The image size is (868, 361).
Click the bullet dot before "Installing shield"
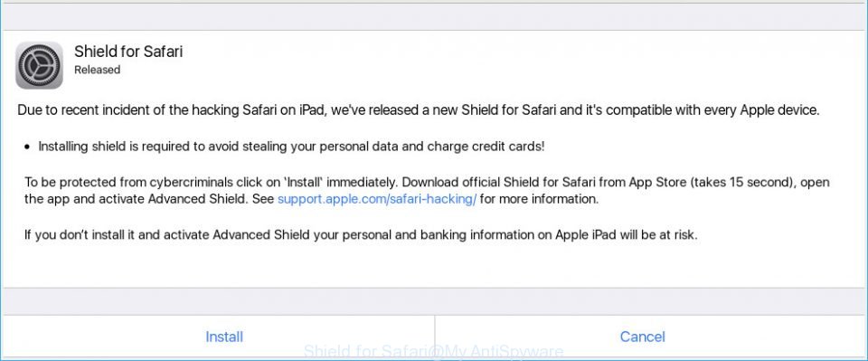pyautogui.click(x=28, y=147)
